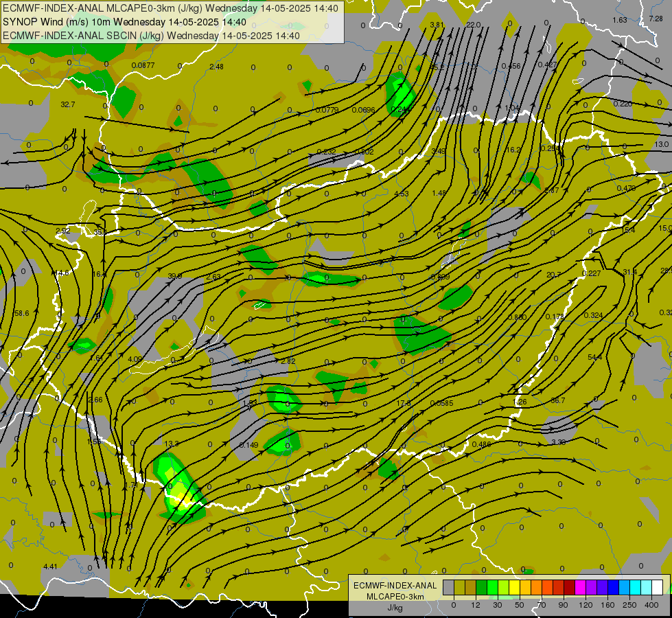
Task: Pick the white swatch ending the color scale
Action: coord(658,587)
